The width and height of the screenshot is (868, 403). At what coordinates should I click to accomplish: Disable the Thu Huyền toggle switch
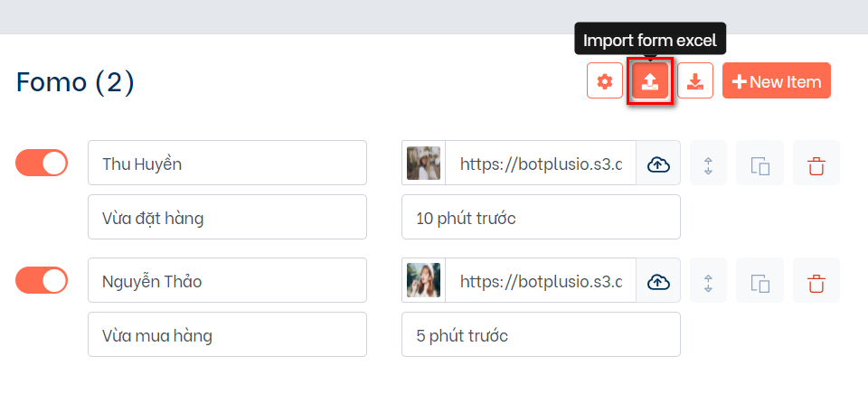pos(42,163)
